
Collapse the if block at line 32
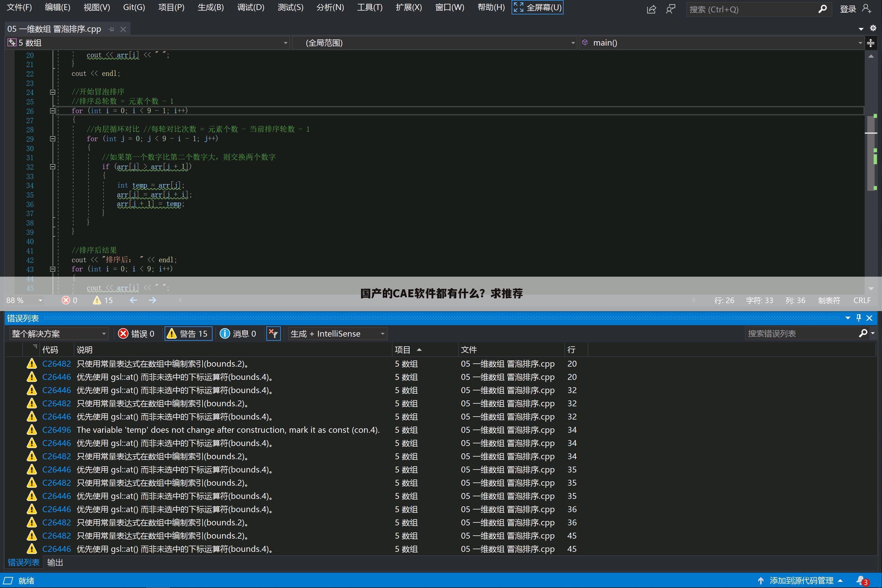tap(53, 166)
